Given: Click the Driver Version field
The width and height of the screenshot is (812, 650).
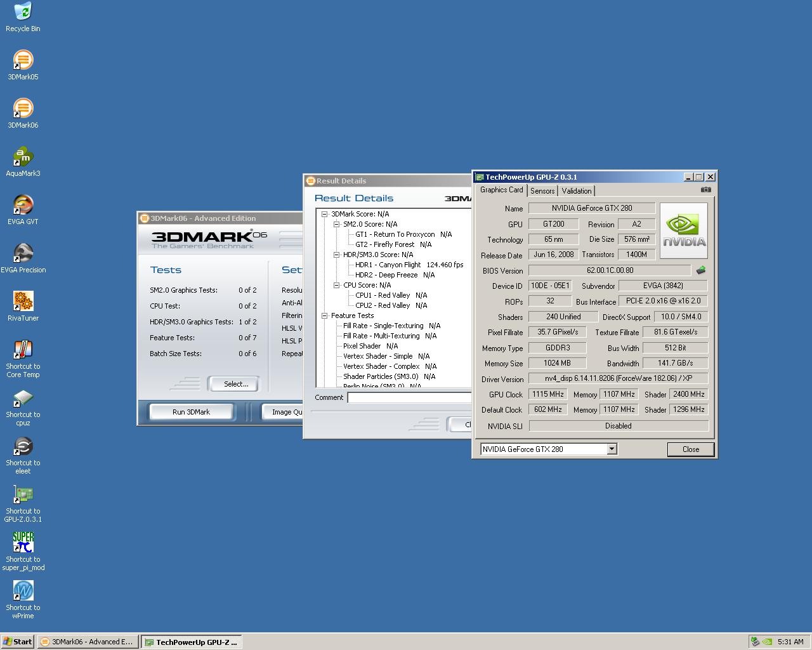Looking at the screenshot, I should [618, 378].
